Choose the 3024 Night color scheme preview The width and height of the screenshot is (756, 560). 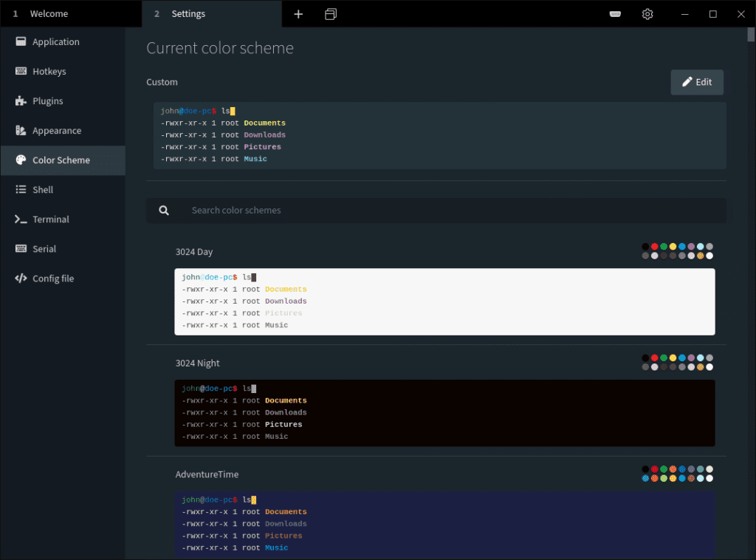click(444, 413)
